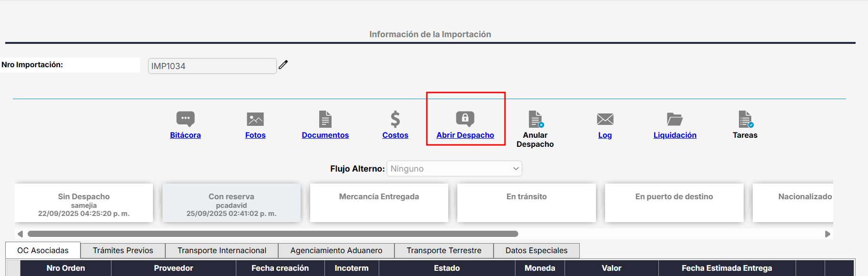Screen dimensions: 868x276
Task: Open the Fotos picture icon
Action: click(255, 119)
